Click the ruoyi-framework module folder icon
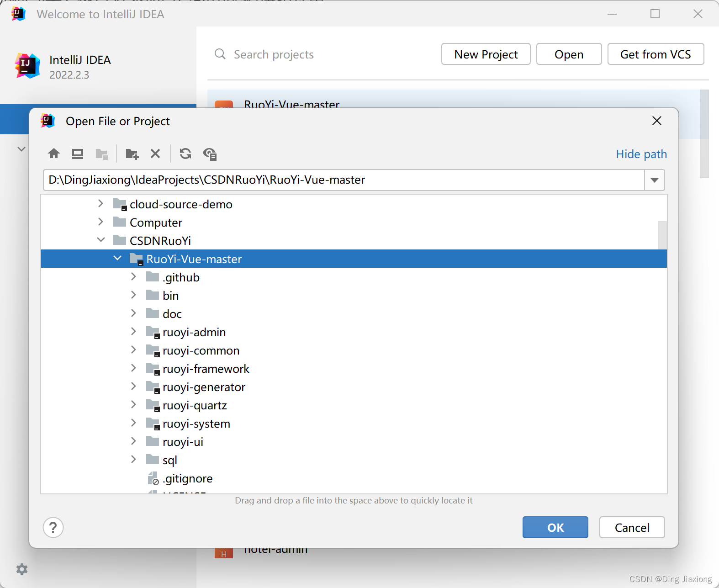Viewport: 719px width, 588px height. [153, 369]
